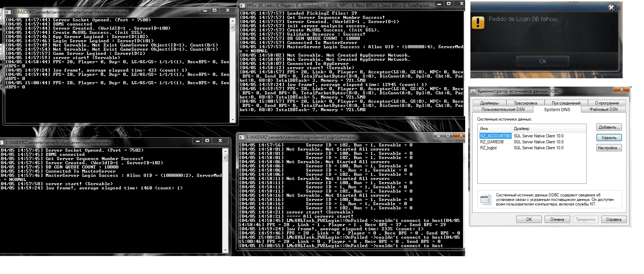Switch to the Драйверы tab
Image resolution: width=644 pixels, height=274 pixels.
click(489, 103)
